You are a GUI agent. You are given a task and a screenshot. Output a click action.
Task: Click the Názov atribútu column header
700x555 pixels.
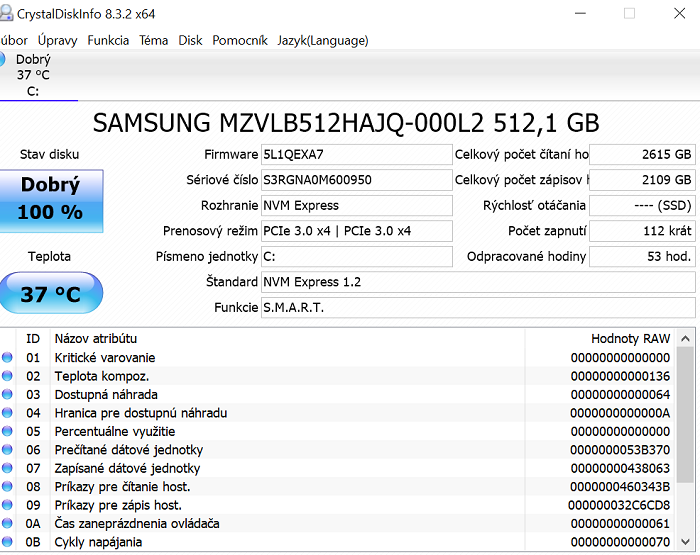pyautogui.click(x=96, y=339)
